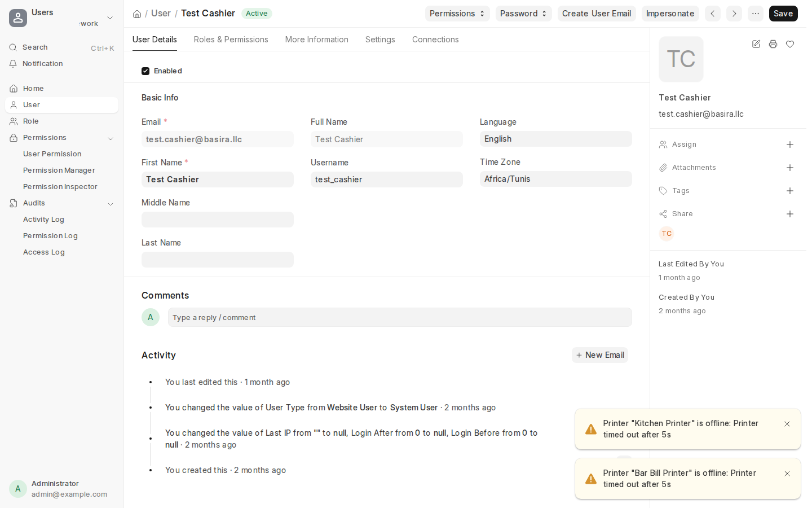Add a tag with plus icon
The width and height of the screenshot is (812, 508).
[790, 191]
